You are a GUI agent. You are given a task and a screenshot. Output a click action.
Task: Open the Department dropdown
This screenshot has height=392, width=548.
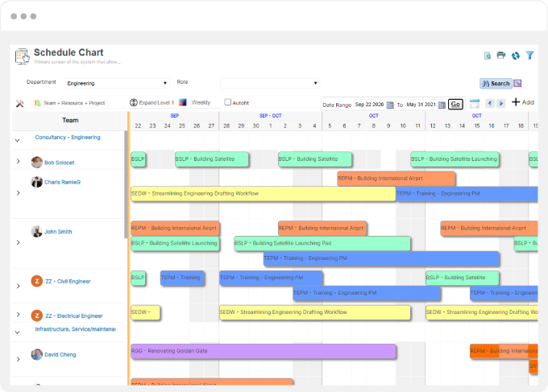pyautogui.click(x=118, y=83)
